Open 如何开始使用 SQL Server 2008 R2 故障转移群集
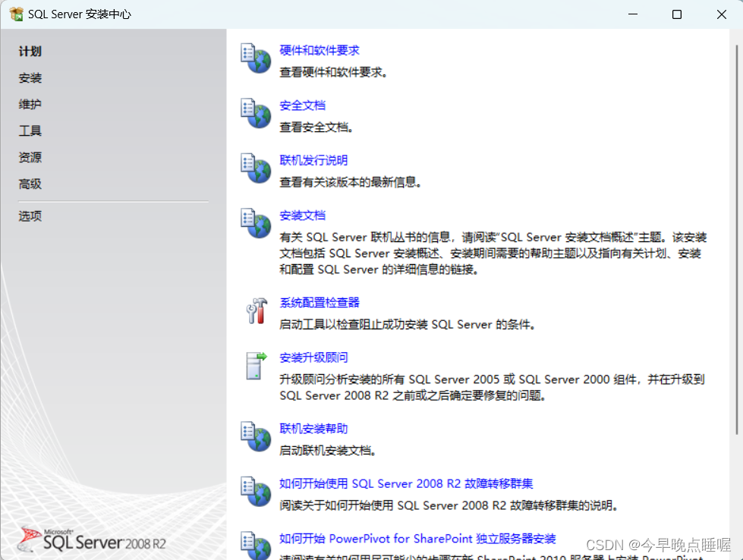This screenshot has height=560, width=743. pyautogui.click(x=406, y=483)
